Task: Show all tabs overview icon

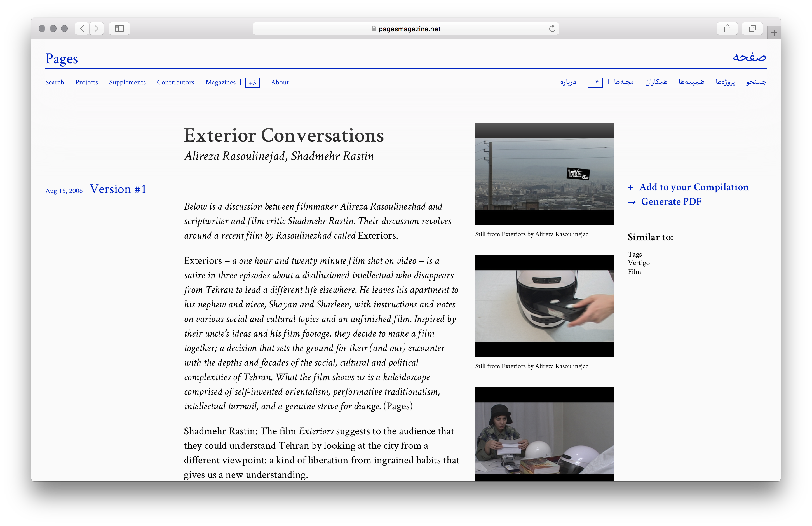Action: click(x=752, y=29)
